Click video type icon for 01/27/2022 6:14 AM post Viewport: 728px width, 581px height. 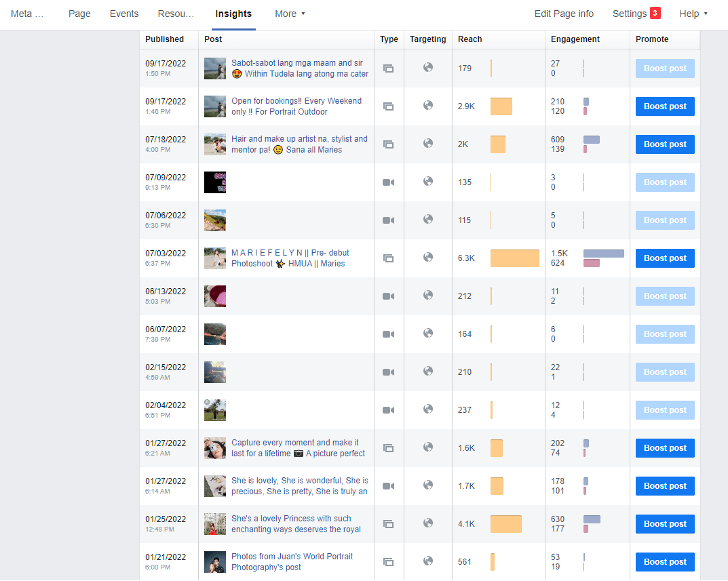pyautogui.click(x=389, y=486)
